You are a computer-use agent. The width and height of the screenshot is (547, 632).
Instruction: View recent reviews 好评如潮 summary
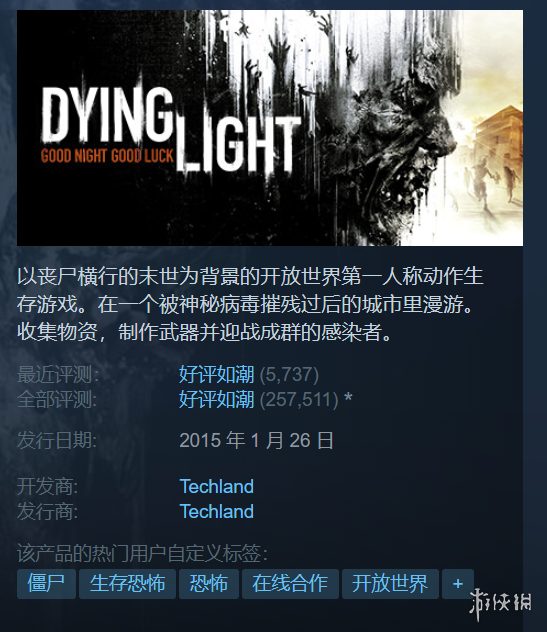coord(216,374)
